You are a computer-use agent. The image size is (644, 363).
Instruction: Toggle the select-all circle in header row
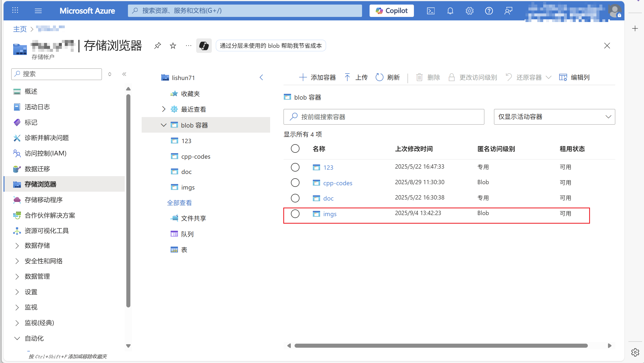[x=295, y=148]
